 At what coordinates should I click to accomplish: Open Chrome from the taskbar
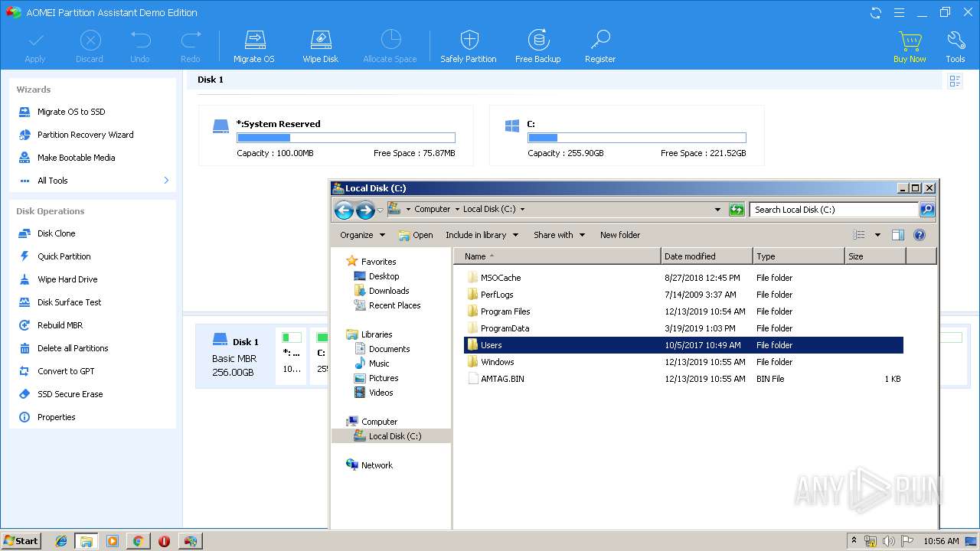tap(138, 541)
